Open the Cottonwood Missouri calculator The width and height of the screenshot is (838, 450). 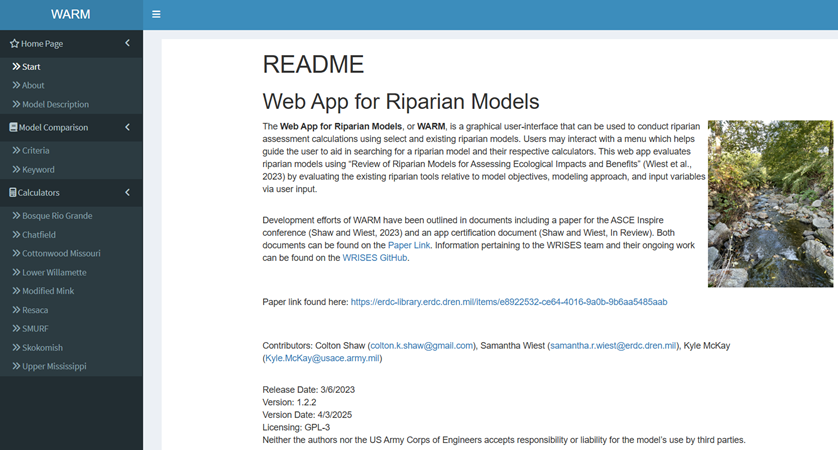(x=71, y=253)
